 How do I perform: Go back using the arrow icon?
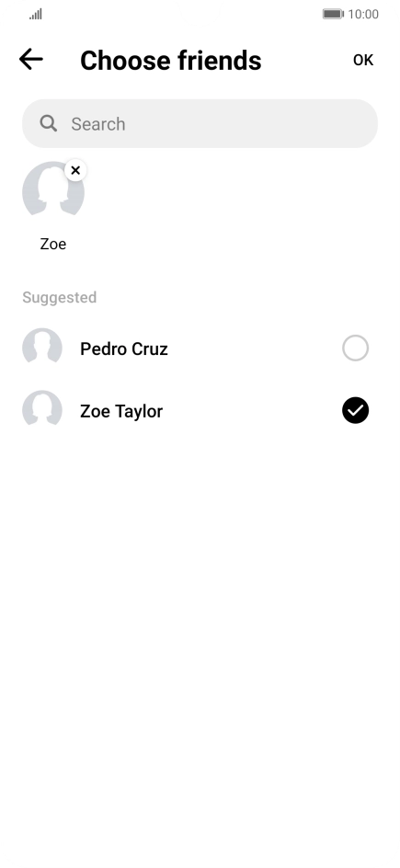(x=31, y=59)
